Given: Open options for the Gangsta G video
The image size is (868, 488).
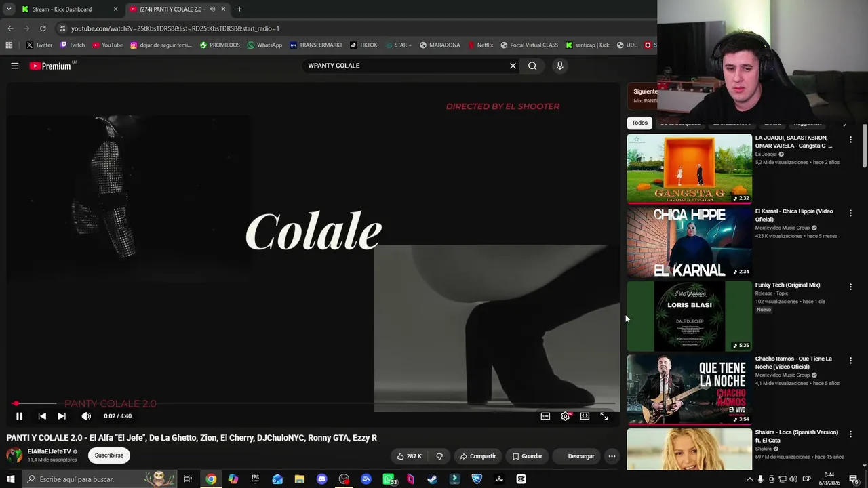Looking at the screenshot, I should coord(850,140).
